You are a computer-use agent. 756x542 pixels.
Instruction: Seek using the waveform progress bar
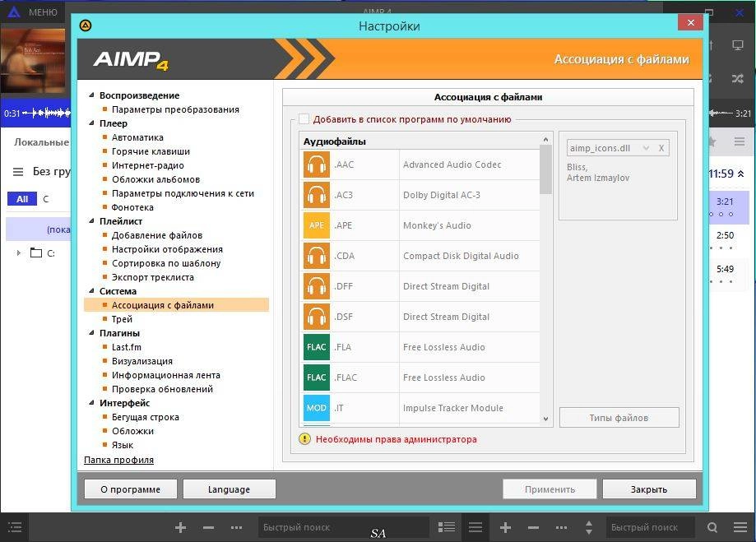(47, 113)
